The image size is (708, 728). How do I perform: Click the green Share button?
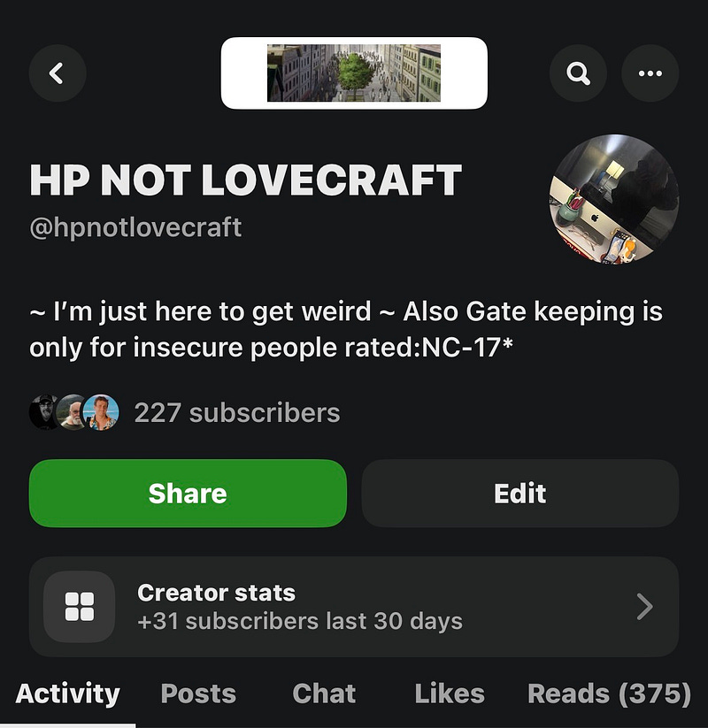188,493
